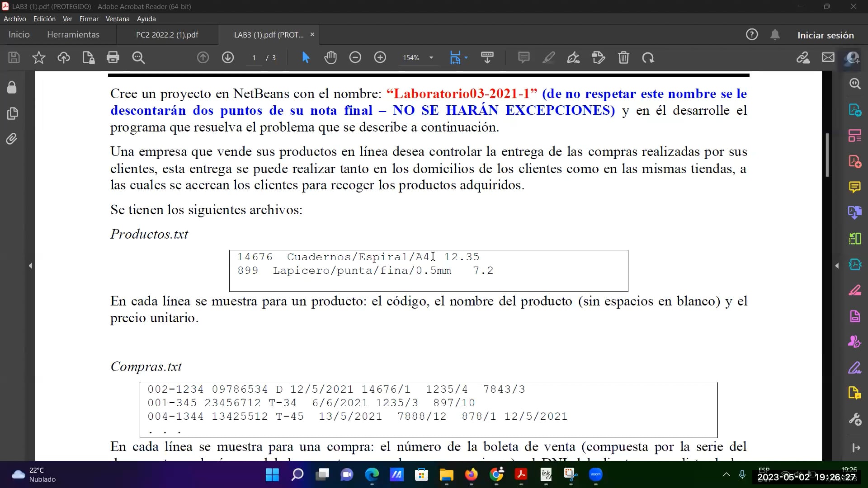868x488 pixels.
Task: Open the zoom level 154% dropdown
Action: [431, 58]
